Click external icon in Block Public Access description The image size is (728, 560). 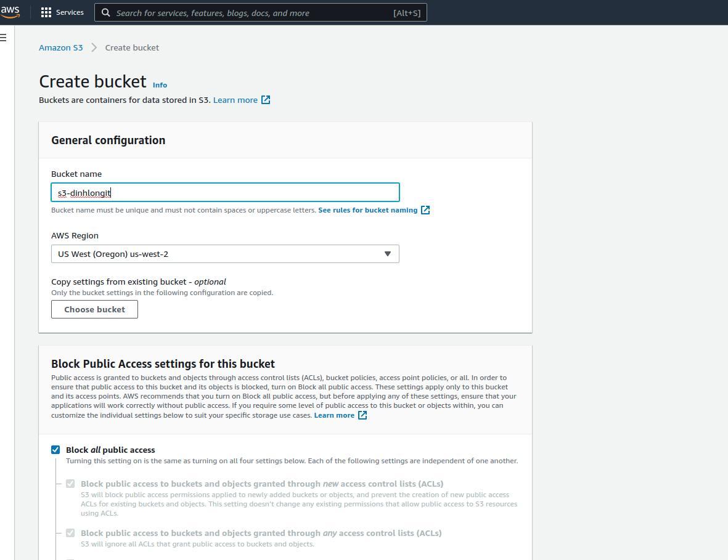[362, 415]
